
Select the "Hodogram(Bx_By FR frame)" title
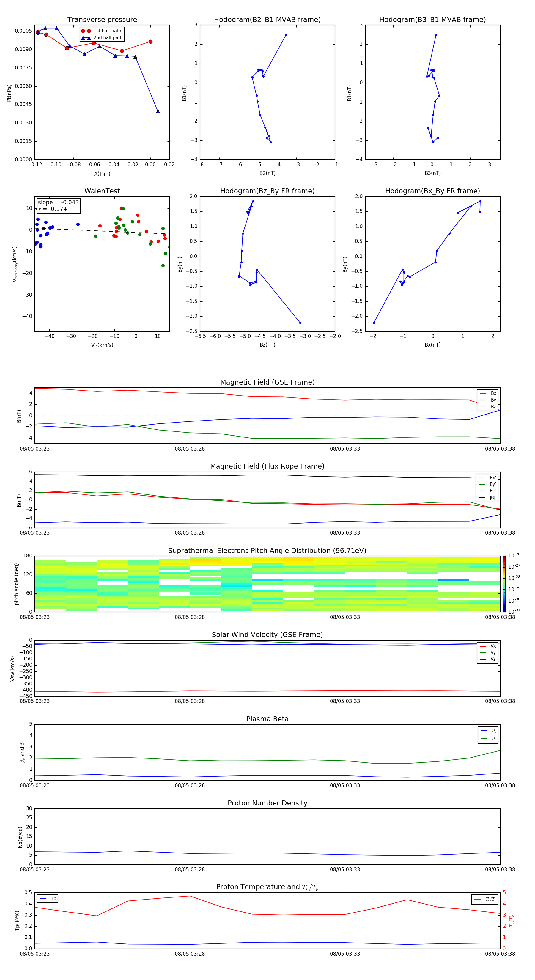tap(432, 191)
